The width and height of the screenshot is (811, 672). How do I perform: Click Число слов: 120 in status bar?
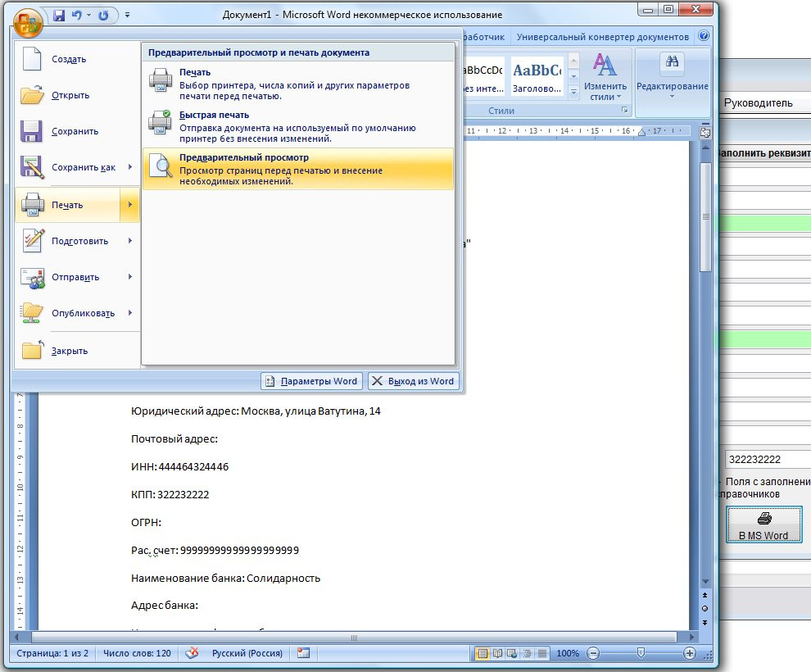pyautogui.click(x=137, y=653)
